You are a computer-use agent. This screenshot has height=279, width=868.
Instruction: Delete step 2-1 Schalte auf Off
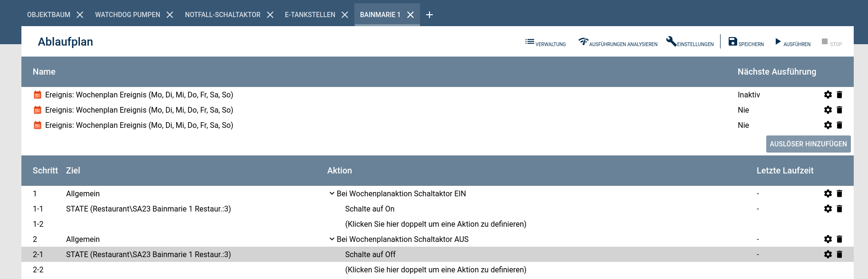(839, 254)
